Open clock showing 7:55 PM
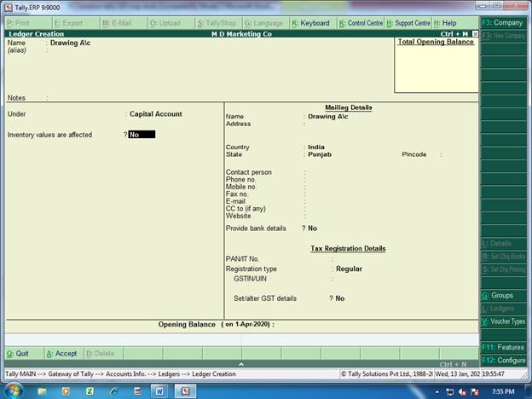Image resolution: width=532 pixels, height=399 pixels. pos(503,391)
